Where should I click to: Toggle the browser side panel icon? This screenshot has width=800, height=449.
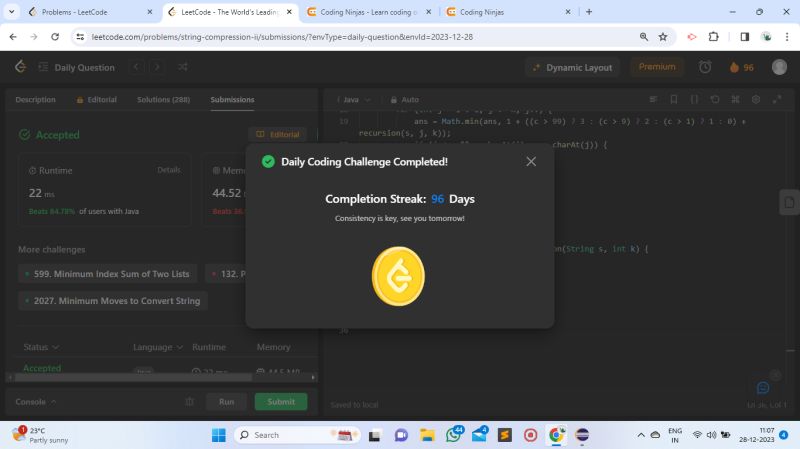coord(745,37)
